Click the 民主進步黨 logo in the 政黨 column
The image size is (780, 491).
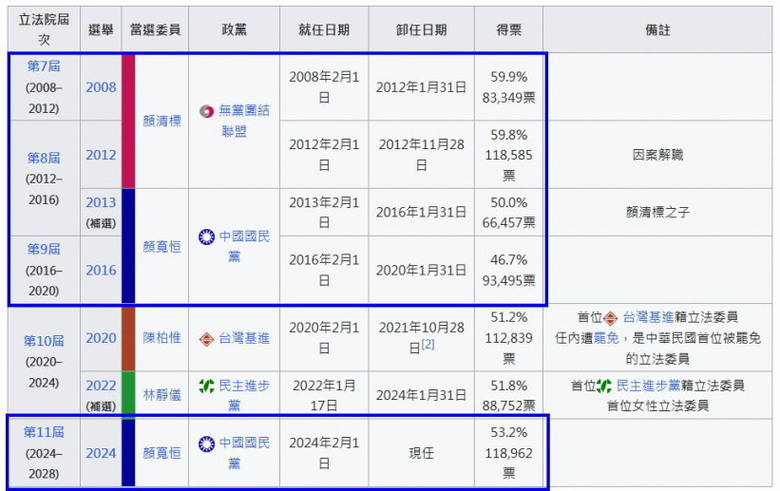[x=206, y=385]
